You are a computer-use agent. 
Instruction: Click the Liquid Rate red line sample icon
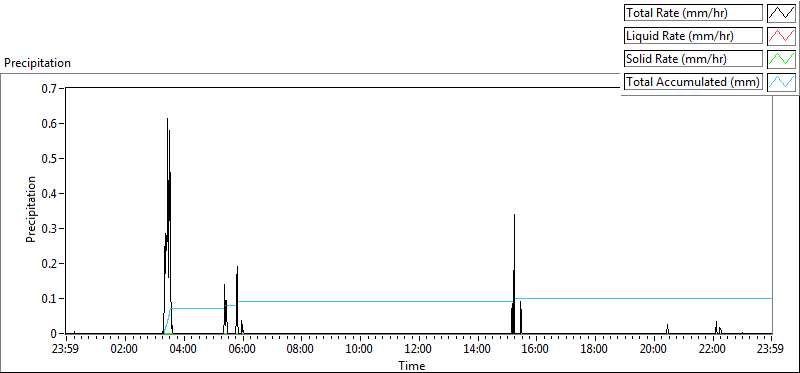coord(781,36)
